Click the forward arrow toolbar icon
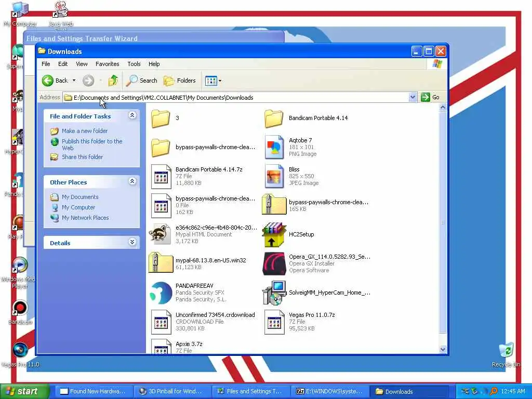 coord(88,81)
